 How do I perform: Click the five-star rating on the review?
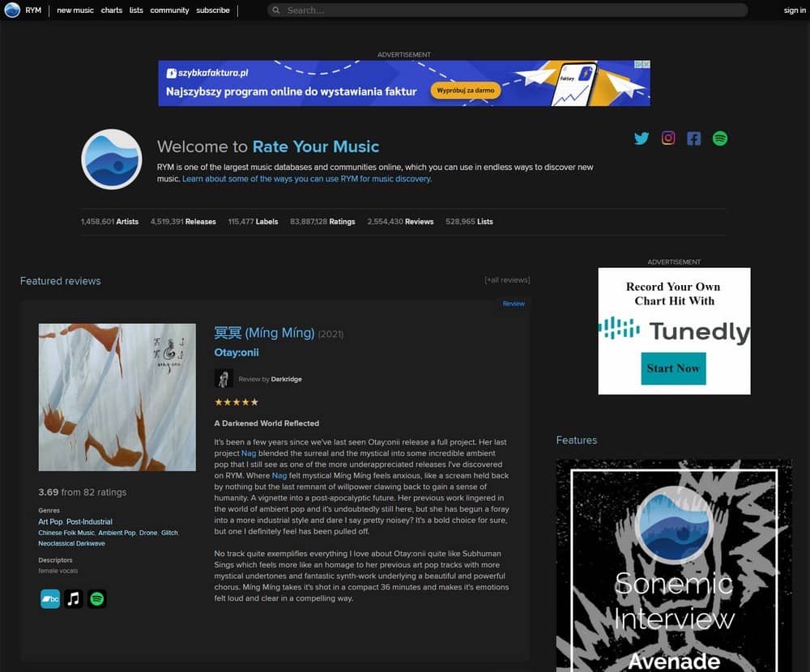click(236, 402)
